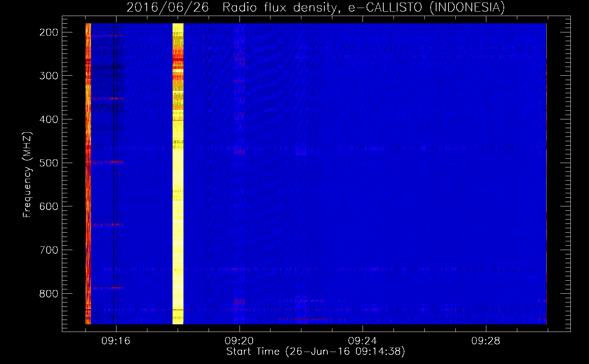Click the plot title "Radio flux density, e-CALLISTO (INDONESIA)"
589x364 pixels.
363,8
